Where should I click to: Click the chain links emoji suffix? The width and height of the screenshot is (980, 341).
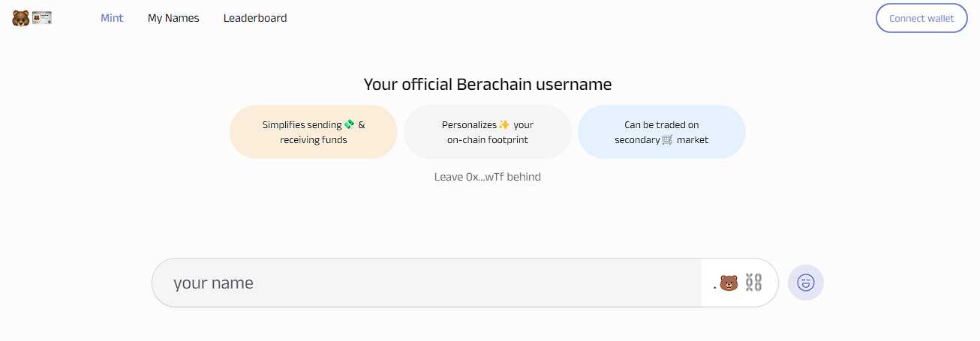point(753,283)
